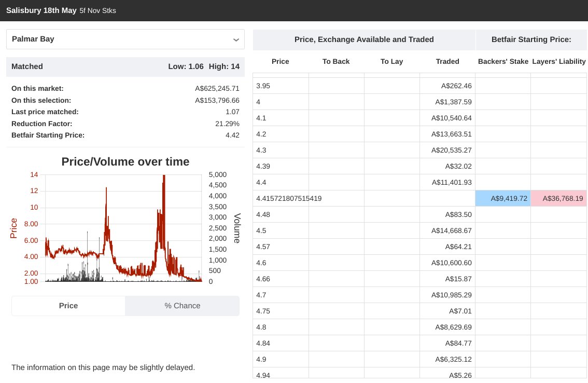
Task: Select the 4.48 price row
Action: click(419, 215)
